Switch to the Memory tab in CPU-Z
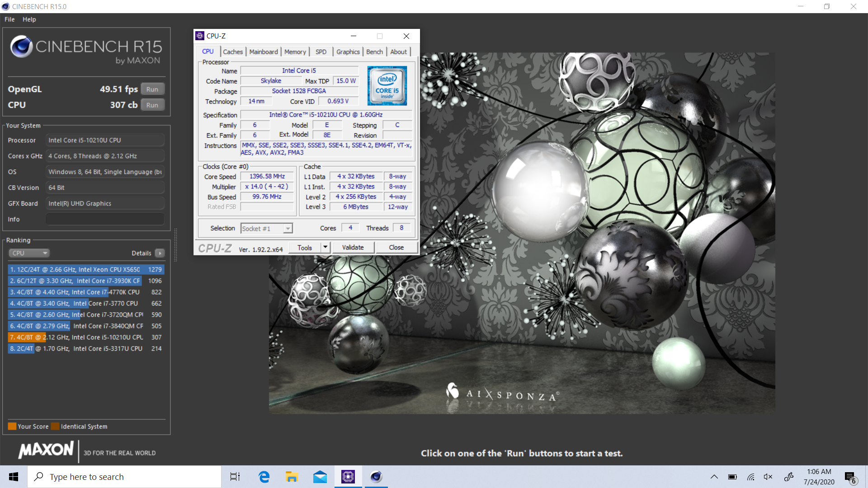Viewport: 868px width, 488px height. click(x=295, y=52)
